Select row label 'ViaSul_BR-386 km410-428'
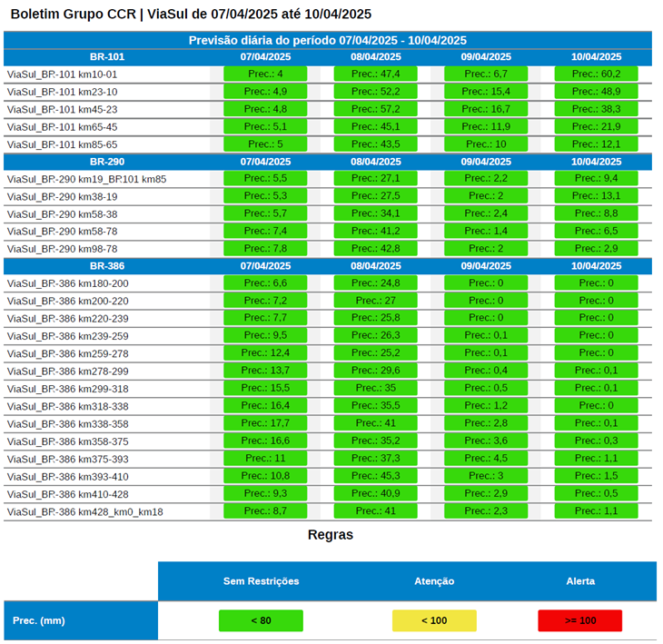 (67, 494)
